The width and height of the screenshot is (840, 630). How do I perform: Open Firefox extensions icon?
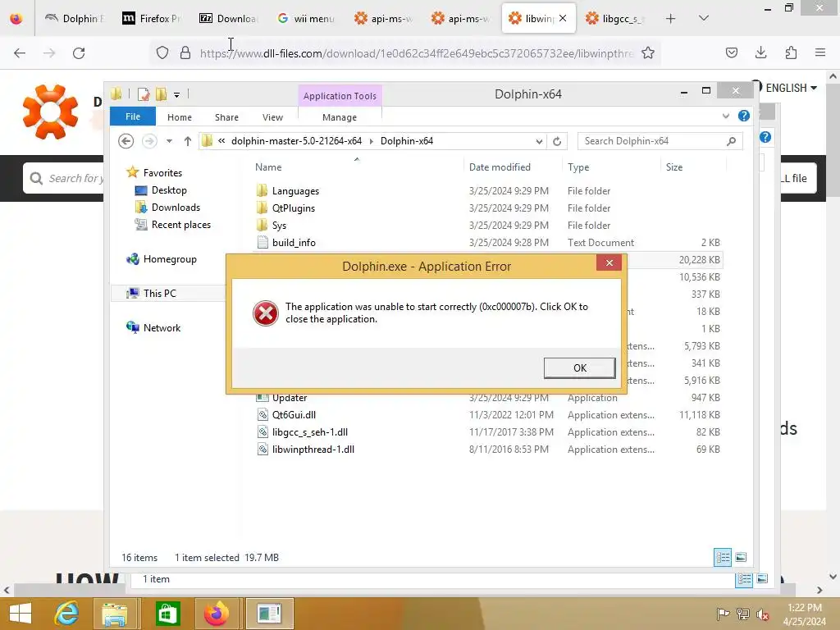click(791, 52)
